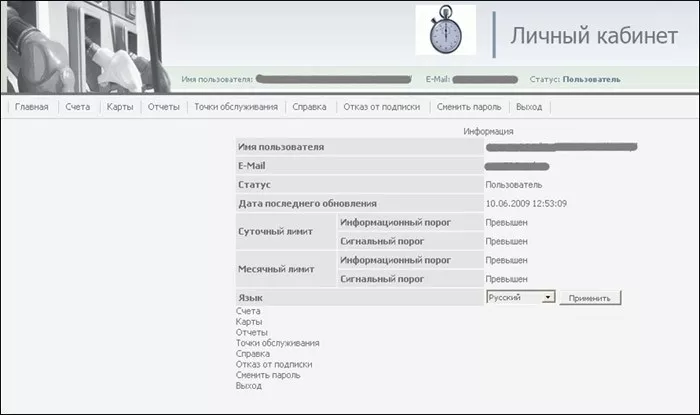Click Превышен for Суточный лимит Информационный порог
Image resolution: width=700 pixels, height=415 pixels.
tap(506, 222)
